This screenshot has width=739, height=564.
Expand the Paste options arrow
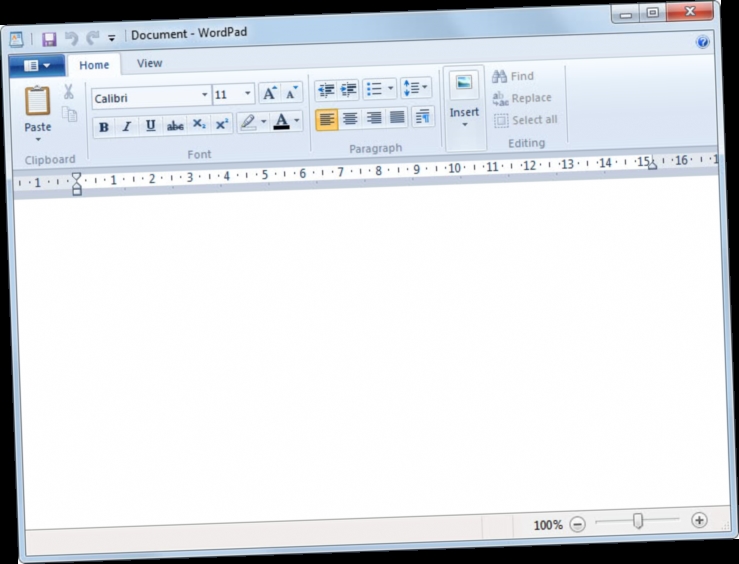pos(38,139)
